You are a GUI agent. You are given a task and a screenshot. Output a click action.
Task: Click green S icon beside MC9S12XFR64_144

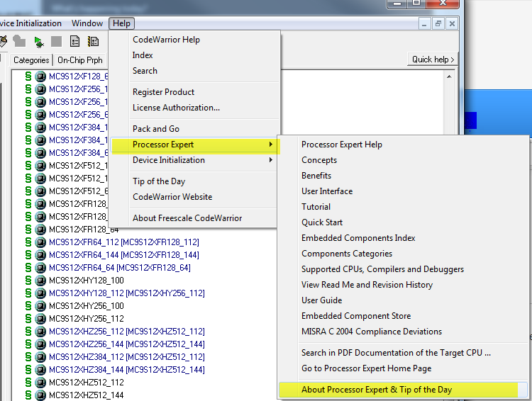pos(28,255)
